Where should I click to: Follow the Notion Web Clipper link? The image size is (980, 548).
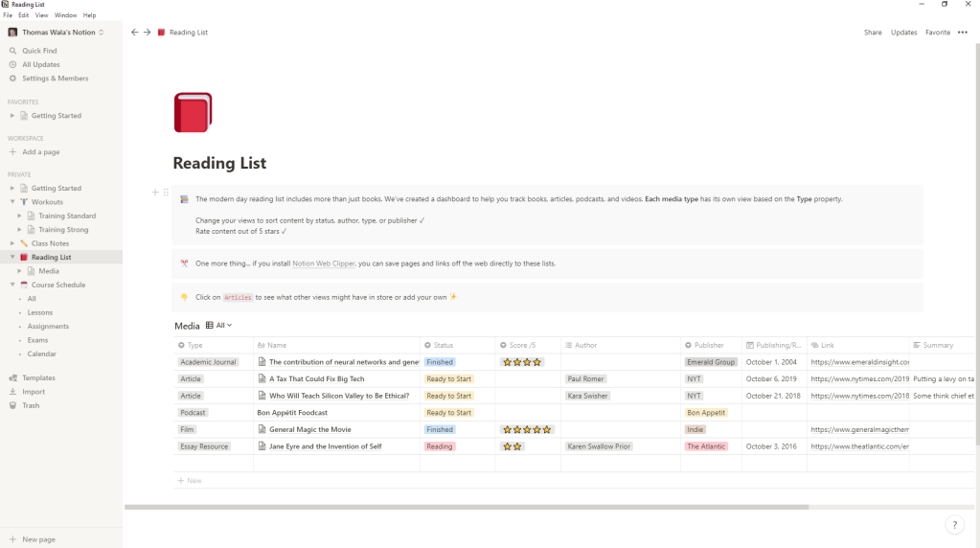pyautogui.click(x=318, y=263)
